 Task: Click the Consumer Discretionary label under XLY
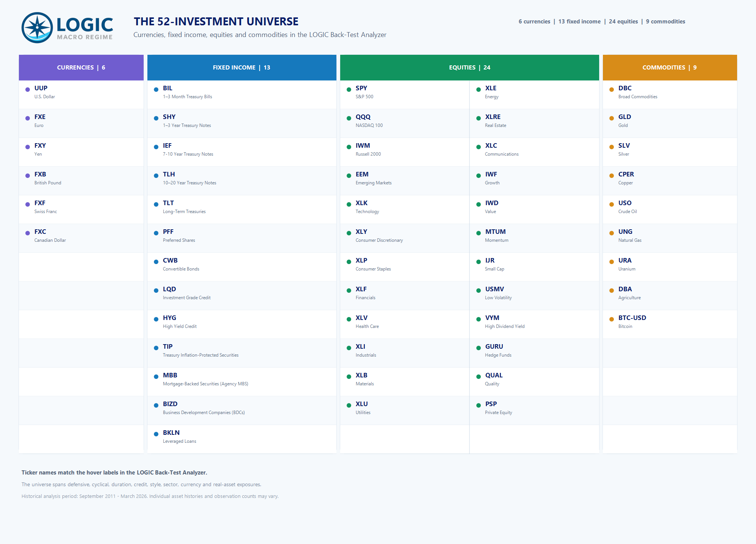[379, 240]
